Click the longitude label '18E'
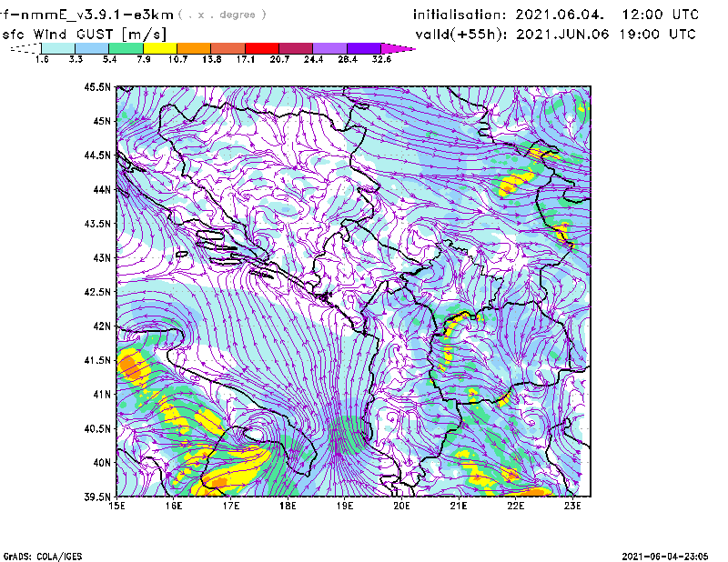Image resolution: width=728 pixels, height=562 pixels. (288, 506)
